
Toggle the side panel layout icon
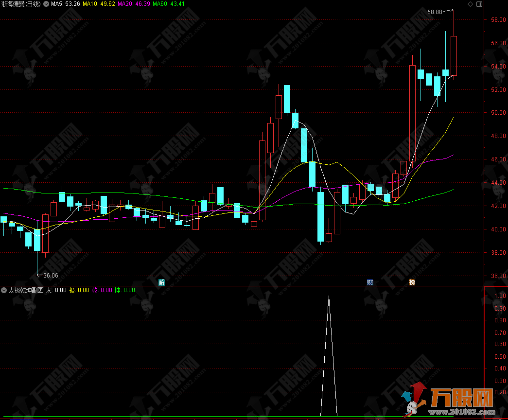click(479, 4)
